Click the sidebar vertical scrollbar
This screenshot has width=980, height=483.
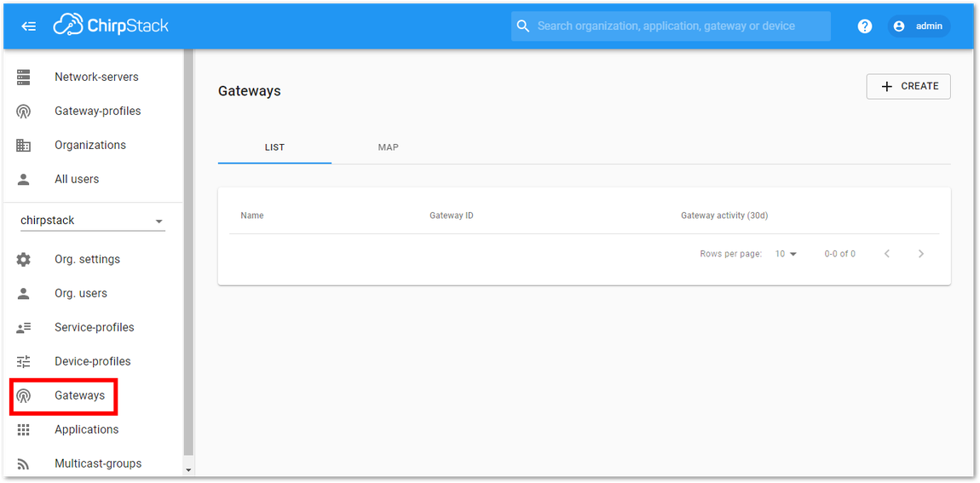click(188, 252)
